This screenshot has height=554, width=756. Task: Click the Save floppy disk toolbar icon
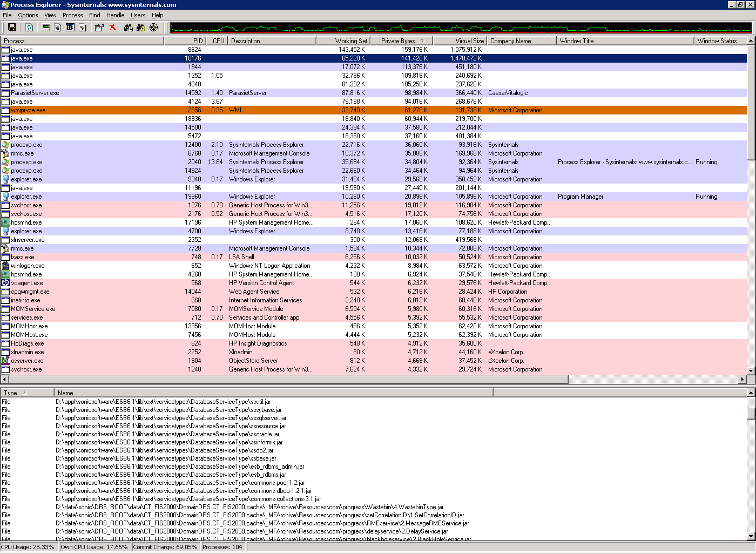coord(12,28)
